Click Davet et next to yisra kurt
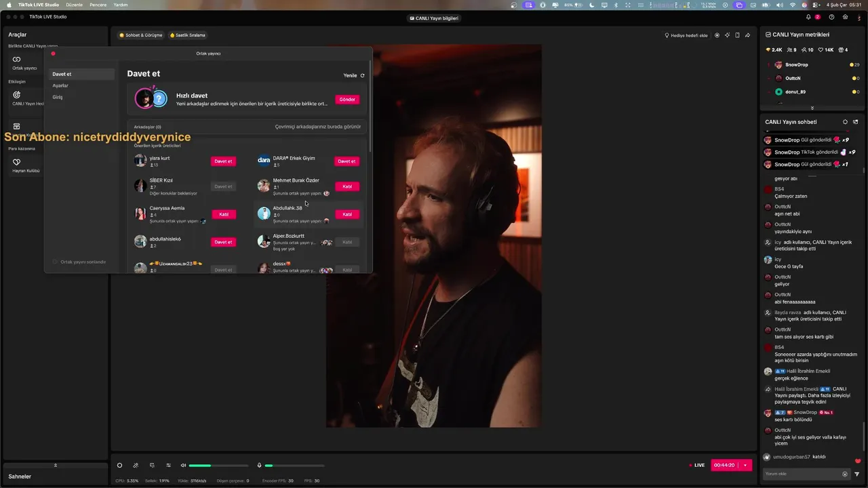This screenshot has height=488, width=868. pos(223,161)
